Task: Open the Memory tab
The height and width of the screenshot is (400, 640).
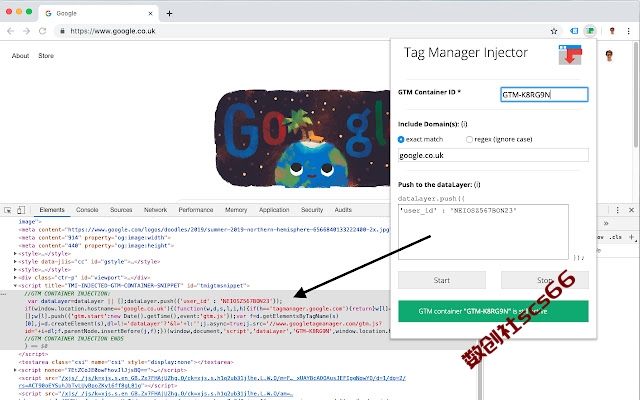Action: point(236,210)
